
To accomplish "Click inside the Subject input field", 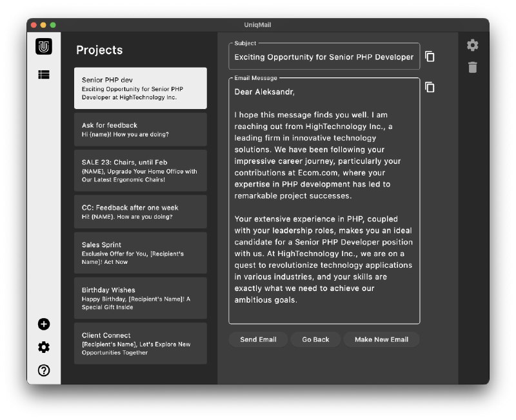I will click(x=324, y=57).
